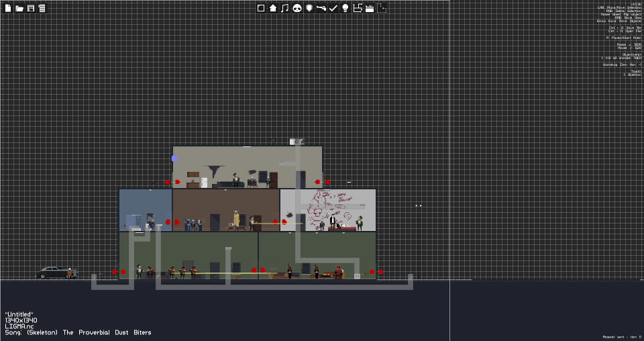
Task: Select the revolver weapon tool
Action: point(321,8)
